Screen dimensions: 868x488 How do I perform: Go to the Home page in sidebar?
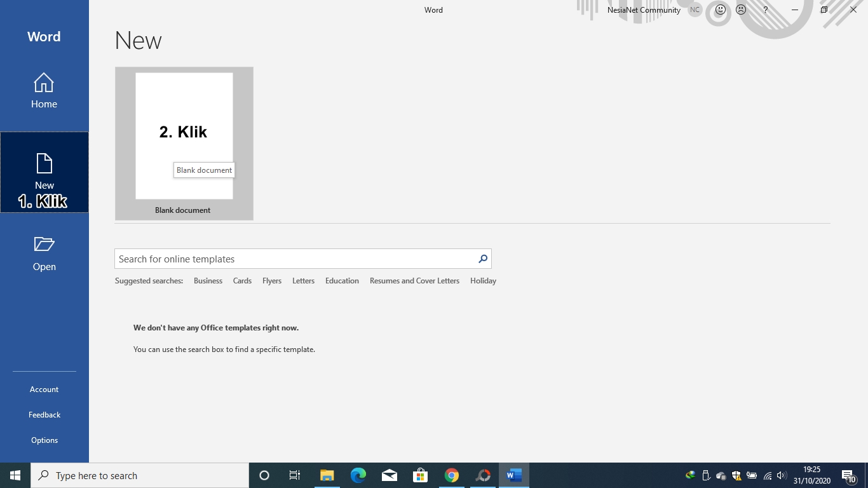(x=44, y=91)
